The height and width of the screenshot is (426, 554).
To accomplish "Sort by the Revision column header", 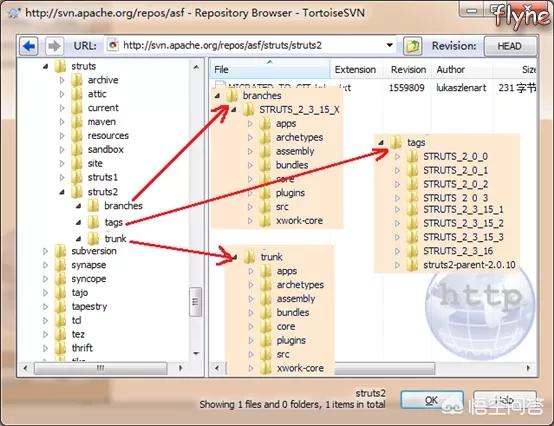I will point(408,70).
